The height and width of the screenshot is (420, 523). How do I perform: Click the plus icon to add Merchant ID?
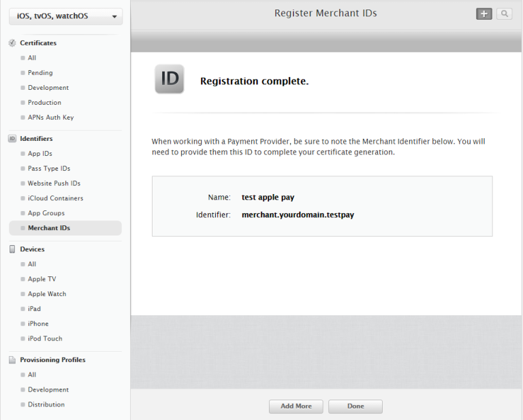484,14
